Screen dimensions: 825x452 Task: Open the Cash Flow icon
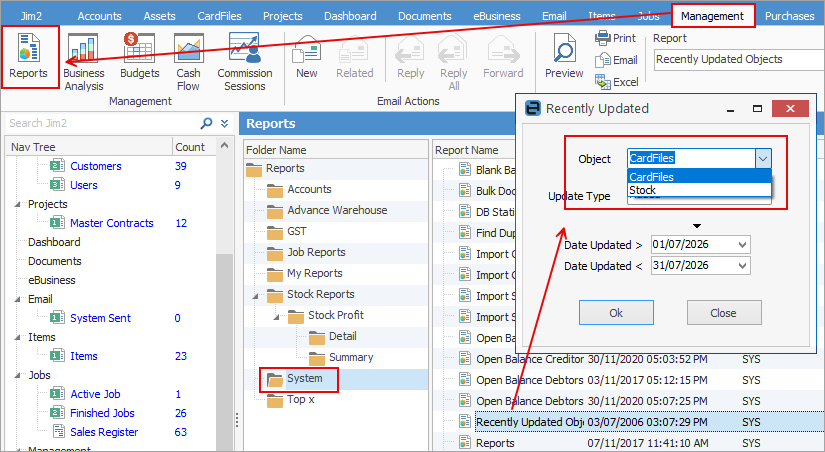click(188, 62)
